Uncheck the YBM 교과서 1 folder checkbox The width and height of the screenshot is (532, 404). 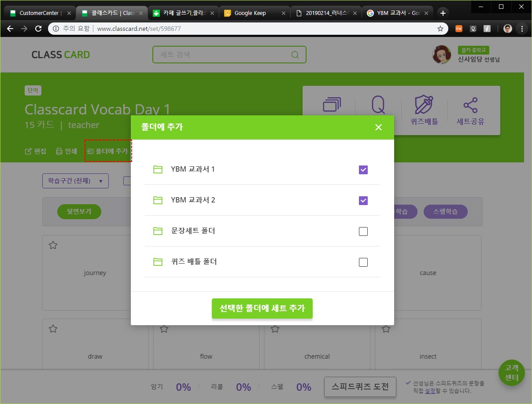(x=363, y=170)
